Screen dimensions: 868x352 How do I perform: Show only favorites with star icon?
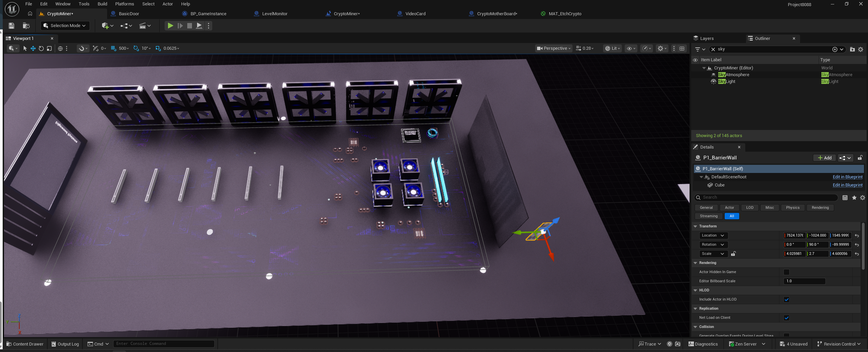[x=854, y=197]
